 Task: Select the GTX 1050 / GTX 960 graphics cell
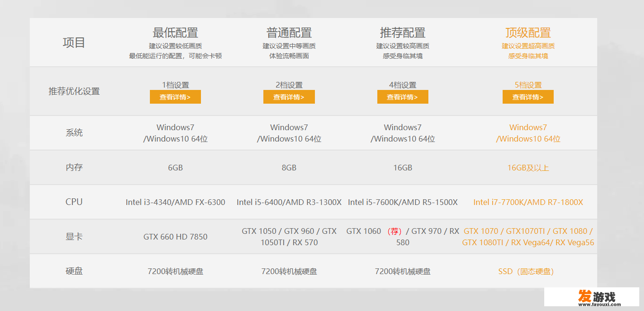click(x=289, y=237)
